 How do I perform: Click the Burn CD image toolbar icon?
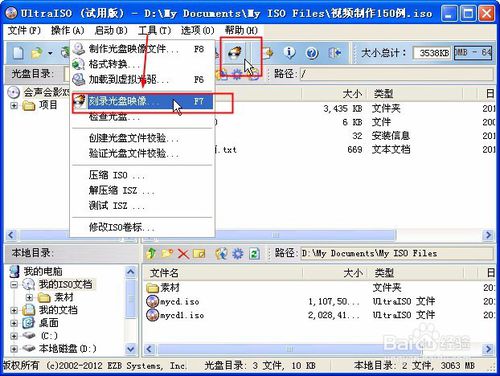(x=235, y=53)
